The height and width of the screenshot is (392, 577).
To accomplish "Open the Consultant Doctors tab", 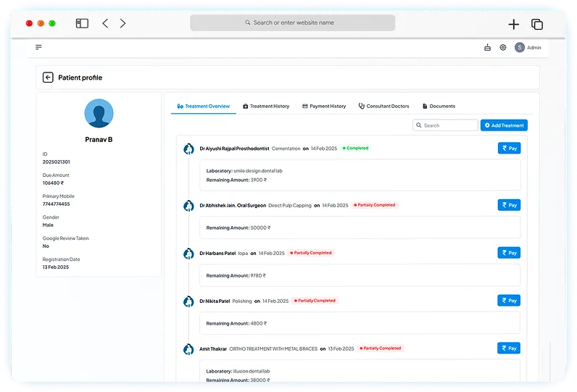I will (x=383, y=107).
